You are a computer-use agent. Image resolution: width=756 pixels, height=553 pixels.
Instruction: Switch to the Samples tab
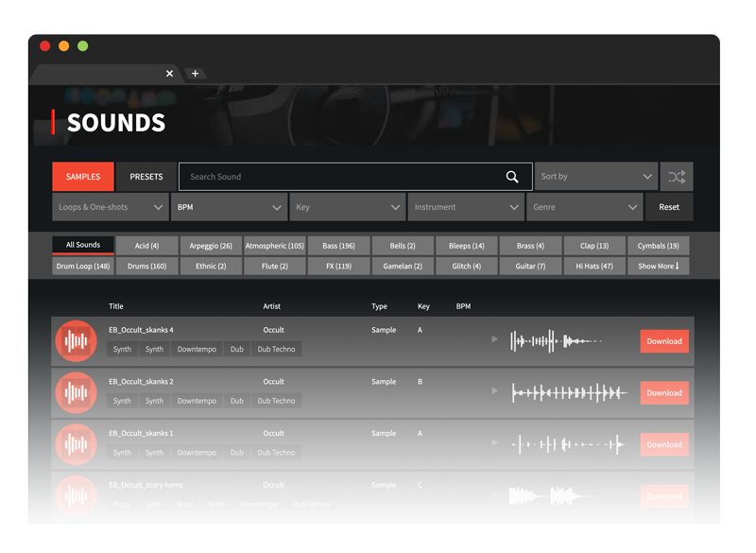click(x=83, y=177)
